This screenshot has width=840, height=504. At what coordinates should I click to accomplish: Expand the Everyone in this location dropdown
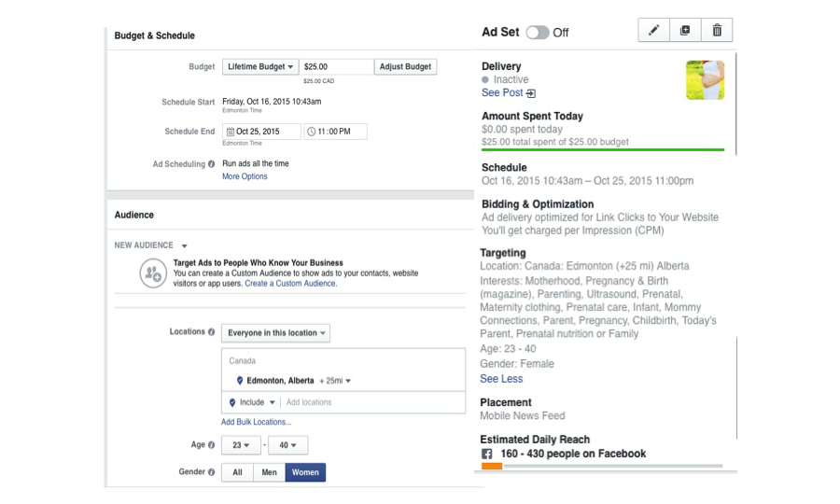(275, 333)
